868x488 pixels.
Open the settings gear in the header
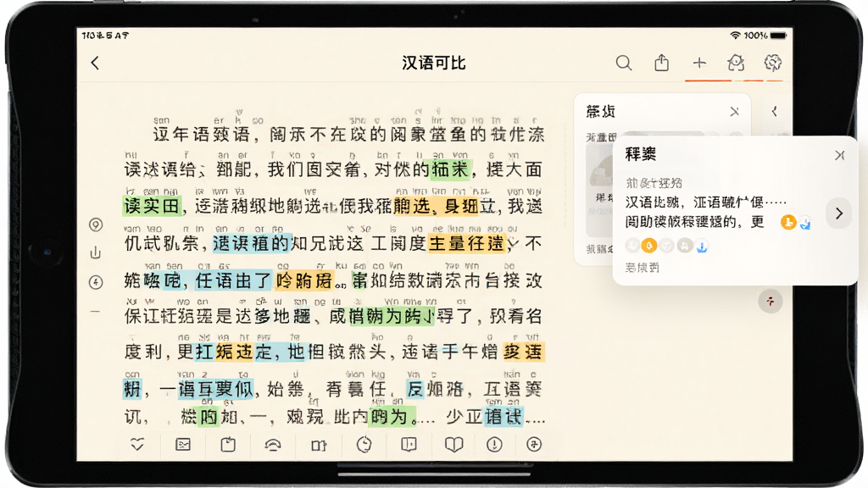(773, 63)
